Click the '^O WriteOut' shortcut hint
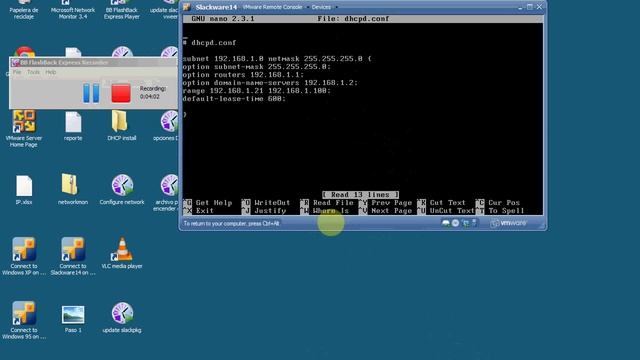 pyautogui.click(x=266, y=203)
